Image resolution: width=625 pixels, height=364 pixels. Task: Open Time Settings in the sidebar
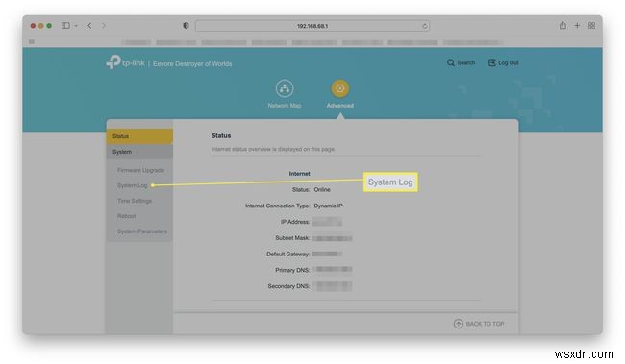[135, 201]
